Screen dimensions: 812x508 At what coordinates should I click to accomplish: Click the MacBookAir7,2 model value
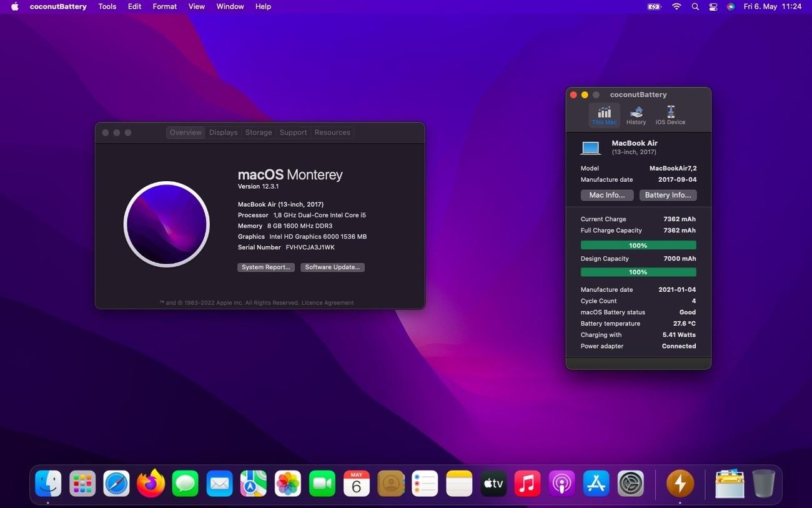coord(673,169)
